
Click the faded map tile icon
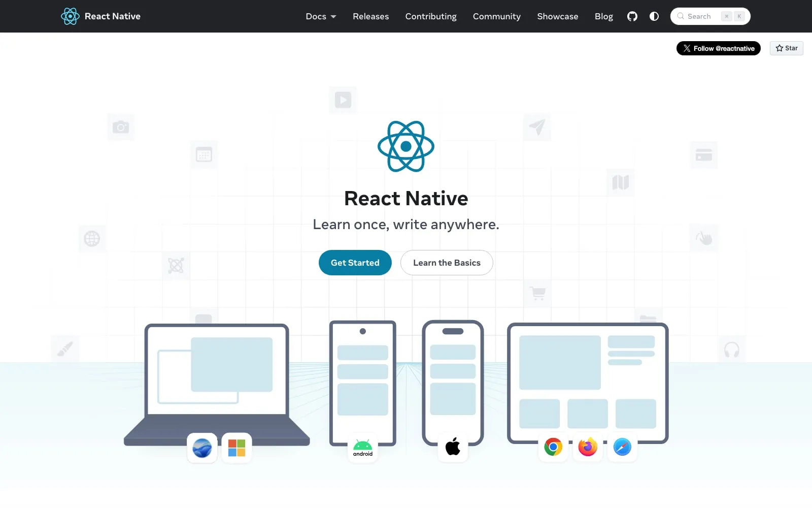pos(621,182)
